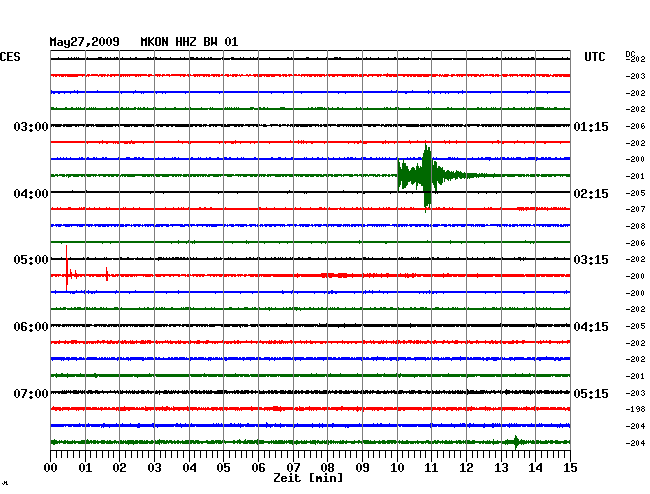Select the 03:00 CES time label
The width and height of the screenshot is (650, 494).
(31, 126)
